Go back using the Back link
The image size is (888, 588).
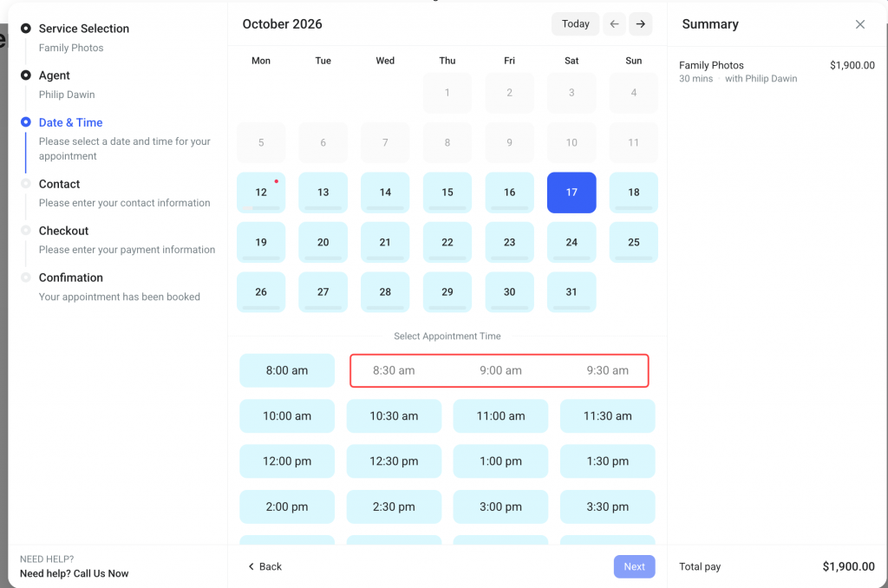(x=265, y=566)
